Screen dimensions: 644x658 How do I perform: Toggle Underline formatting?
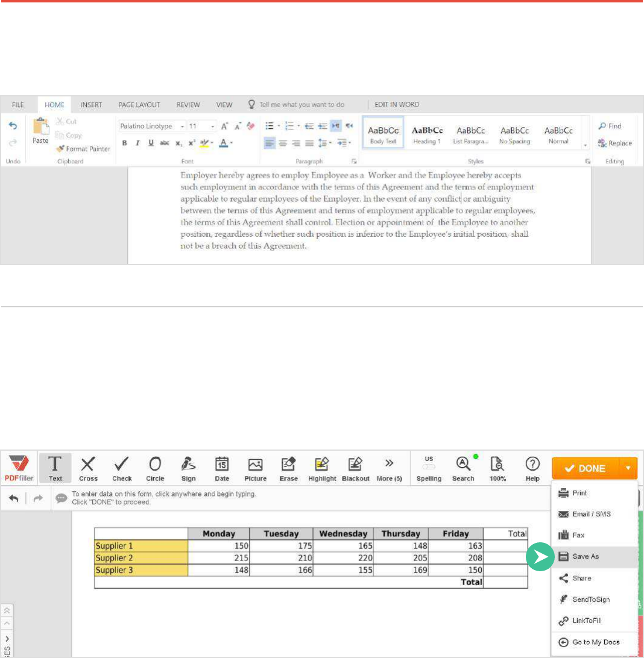pos(151,143)
